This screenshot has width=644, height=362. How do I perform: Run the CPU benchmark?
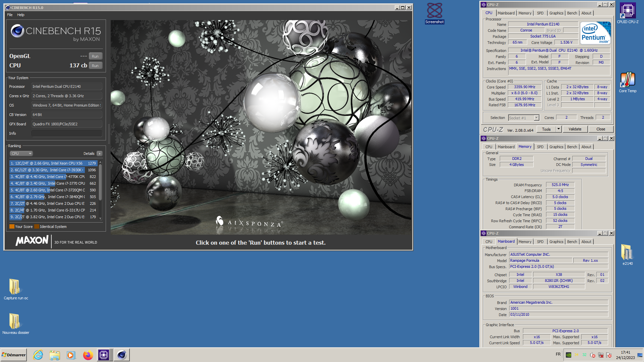pos(95,66)
